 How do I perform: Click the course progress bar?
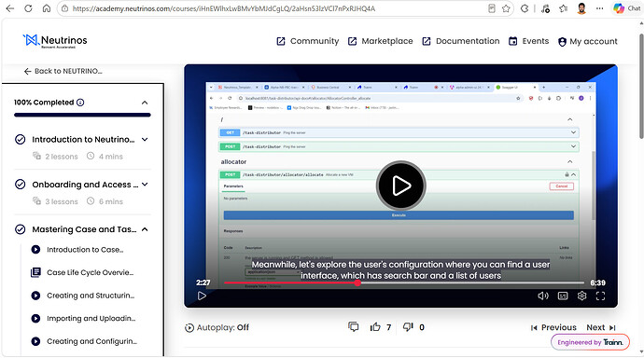[82, 116]
